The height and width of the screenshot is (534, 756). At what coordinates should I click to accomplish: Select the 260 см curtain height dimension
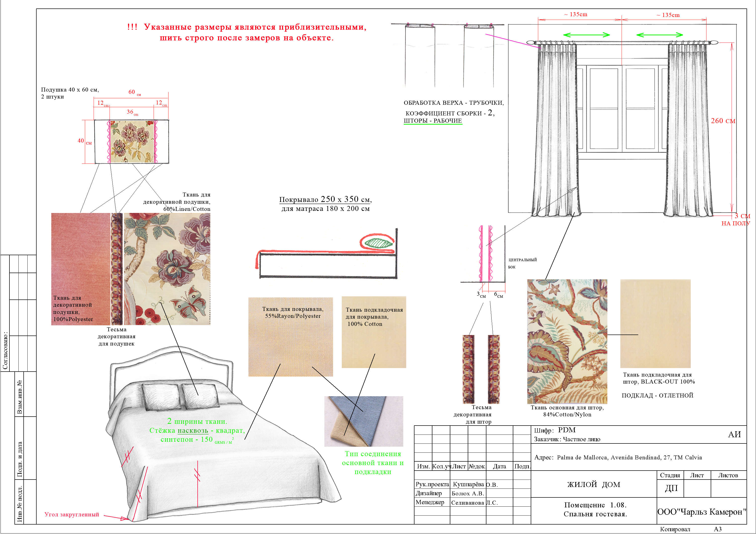coord(723,121)
